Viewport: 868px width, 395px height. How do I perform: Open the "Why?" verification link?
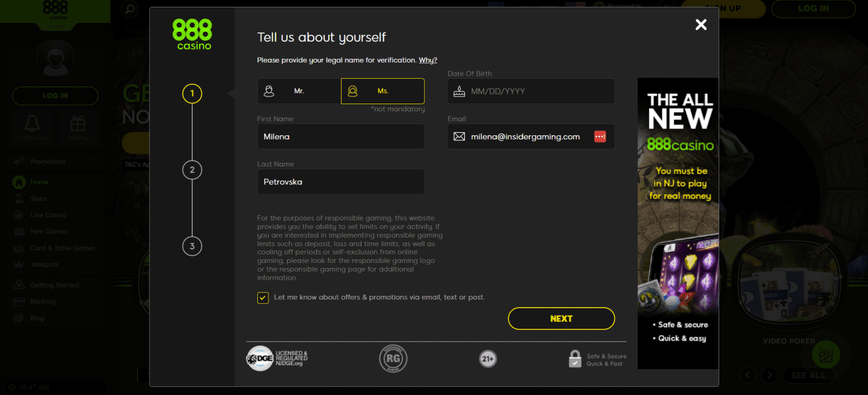[x=428, y=60]
